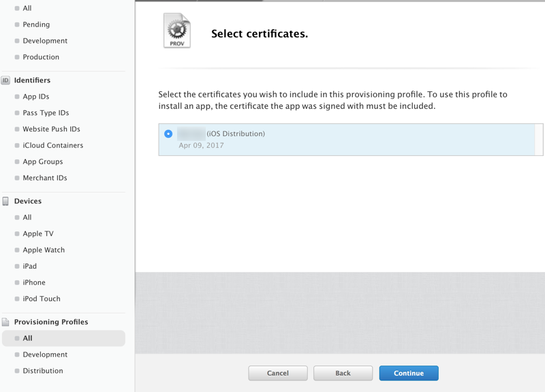545x392 pixels.
Task: Select iPhone under Devices
Action: click(34, 282)
